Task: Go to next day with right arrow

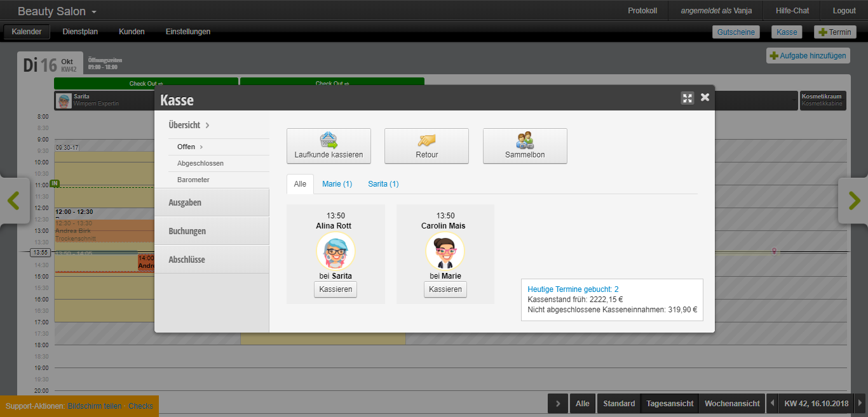Action: (853, 201)
